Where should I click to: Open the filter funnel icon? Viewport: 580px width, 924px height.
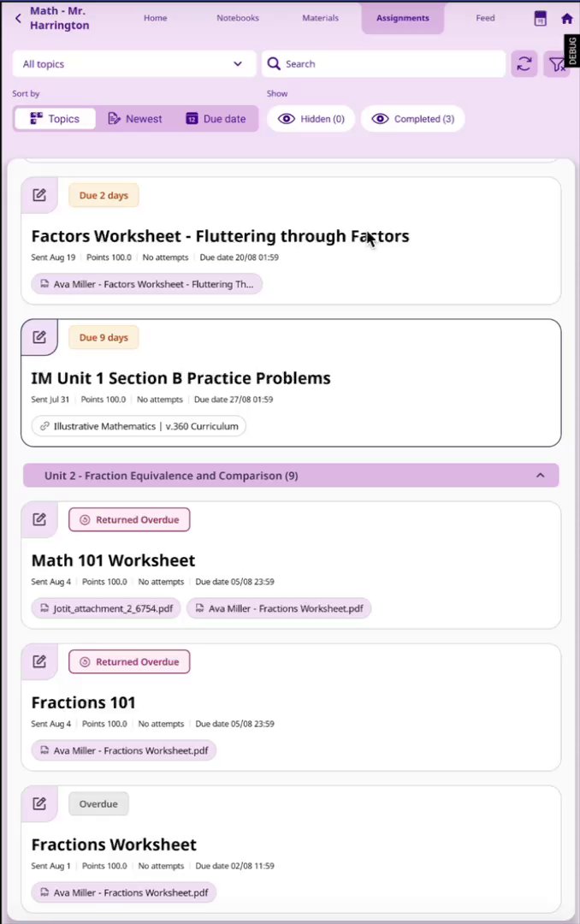point(557,64)
